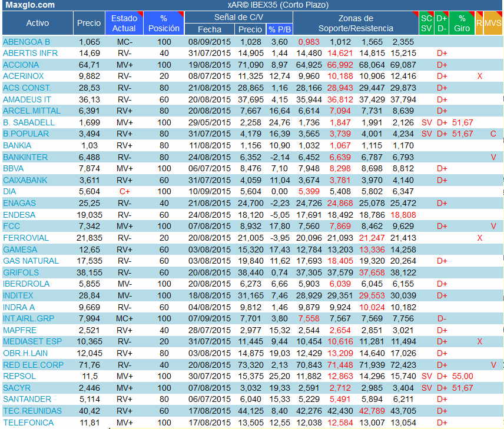Viewport: 504px width, 429px height.
Task: Click the orange R column header
Action: (x=479, y=24)
